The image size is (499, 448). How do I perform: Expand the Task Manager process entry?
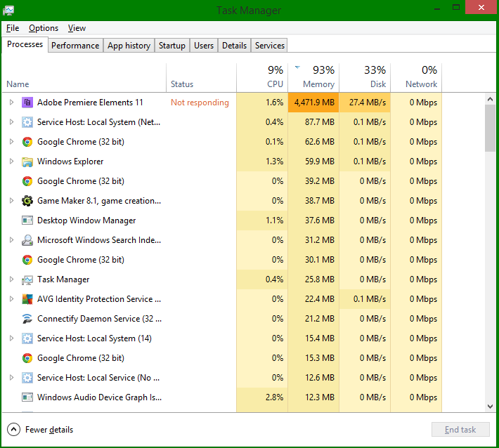[x=11, y=279]
